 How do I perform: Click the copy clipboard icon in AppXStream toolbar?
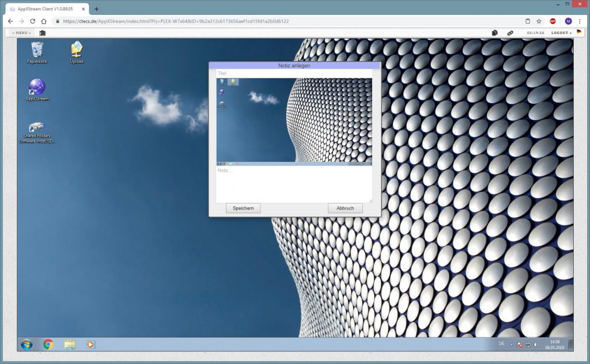[494, 33]
